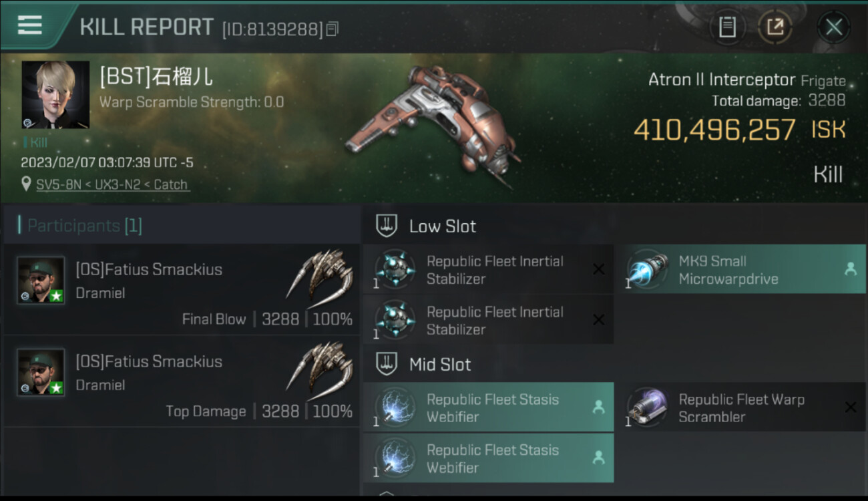
Task: Select the MK9 Small Microwarpdrive module icon
Action: click(x=647, y=270)
